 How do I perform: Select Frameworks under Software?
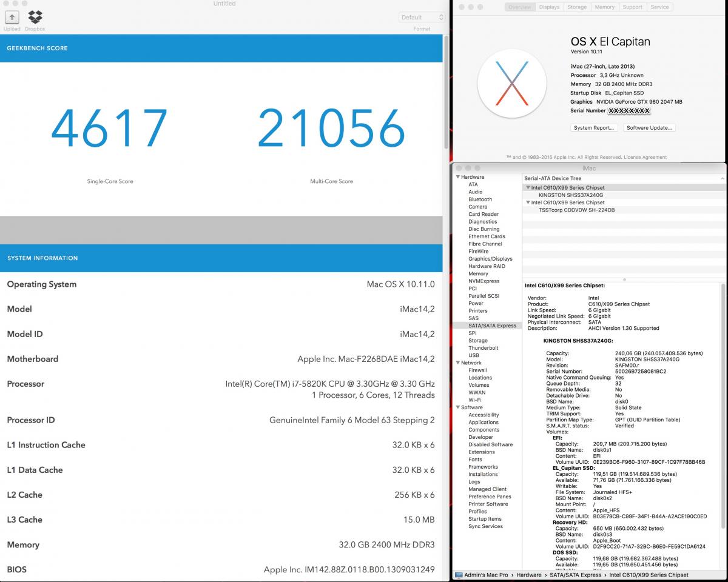[x=483, y=467]
